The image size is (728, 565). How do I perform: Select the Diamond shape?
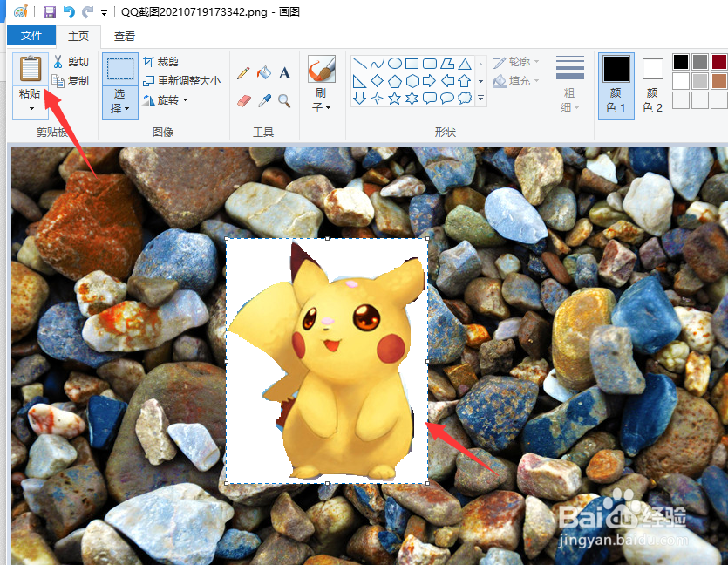click(377, 81)
